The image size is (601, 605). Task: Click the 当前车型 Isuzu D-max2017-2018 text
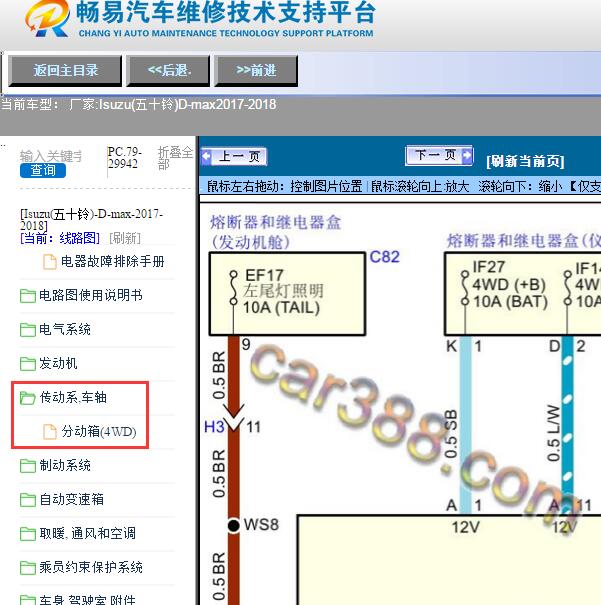pos(139,105)
